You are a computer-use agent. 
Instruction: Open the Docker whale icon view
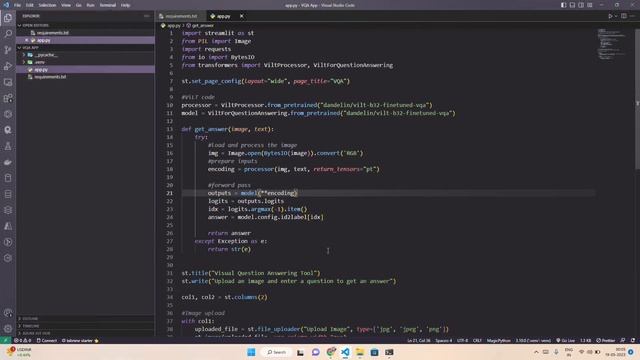[x=8, y=162]
